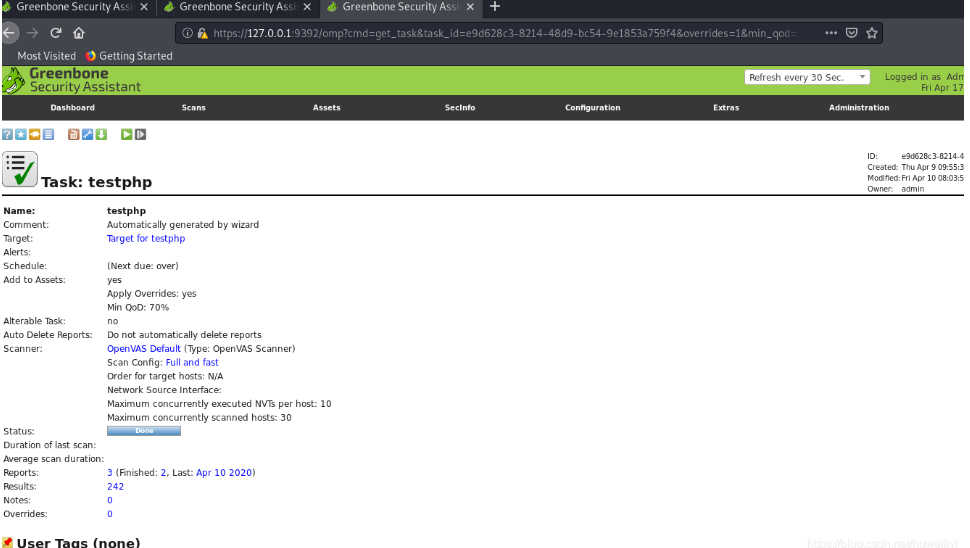Open the SecInfo menu

tap(460, 108)
